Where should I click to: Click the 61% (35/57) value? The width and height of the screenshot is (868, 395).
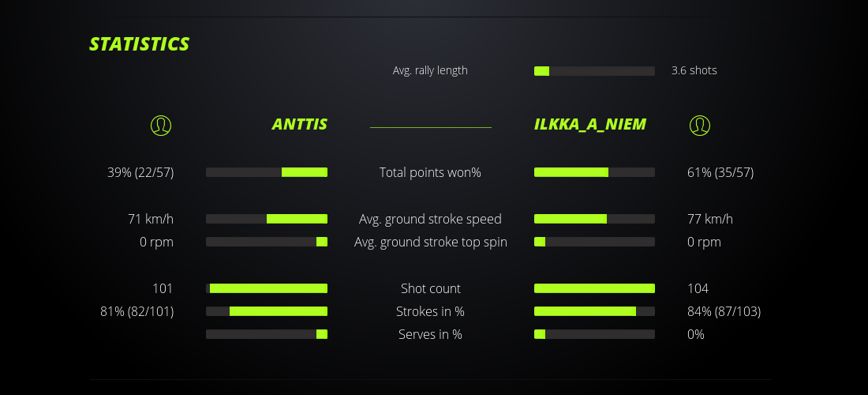point(720,172)
